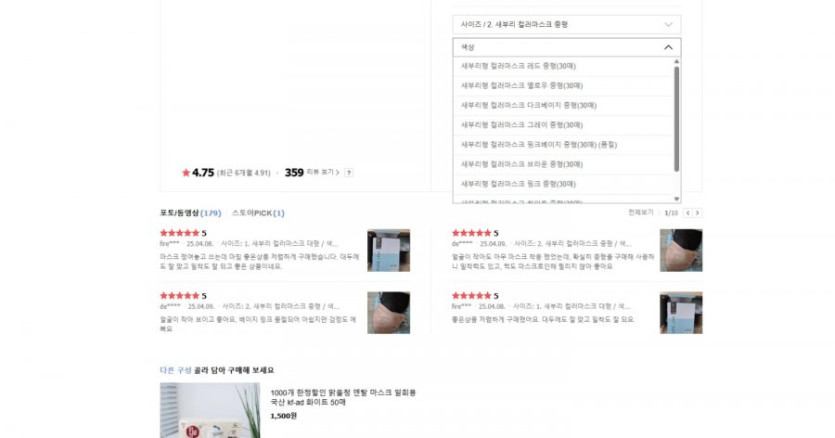Viewport: 835px width, 438px height.
Task: Click the red star rating 4.75
Action: coord(198,173)
